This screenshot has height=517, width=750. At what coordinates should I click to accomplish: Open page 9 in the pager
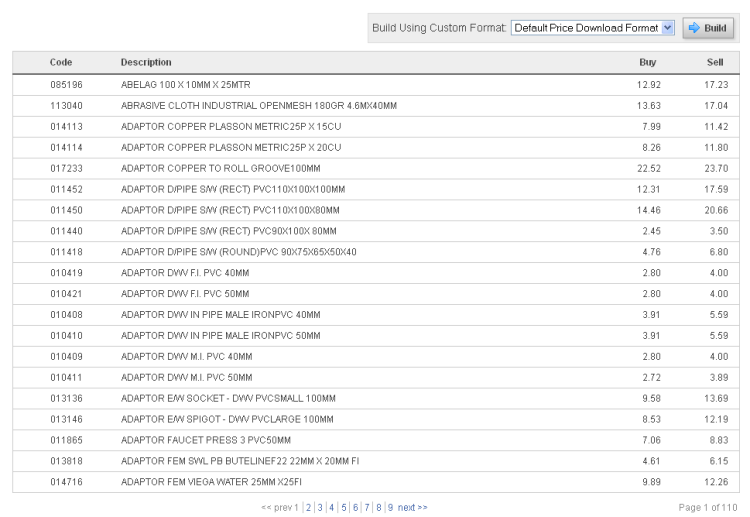pos(390,507)
